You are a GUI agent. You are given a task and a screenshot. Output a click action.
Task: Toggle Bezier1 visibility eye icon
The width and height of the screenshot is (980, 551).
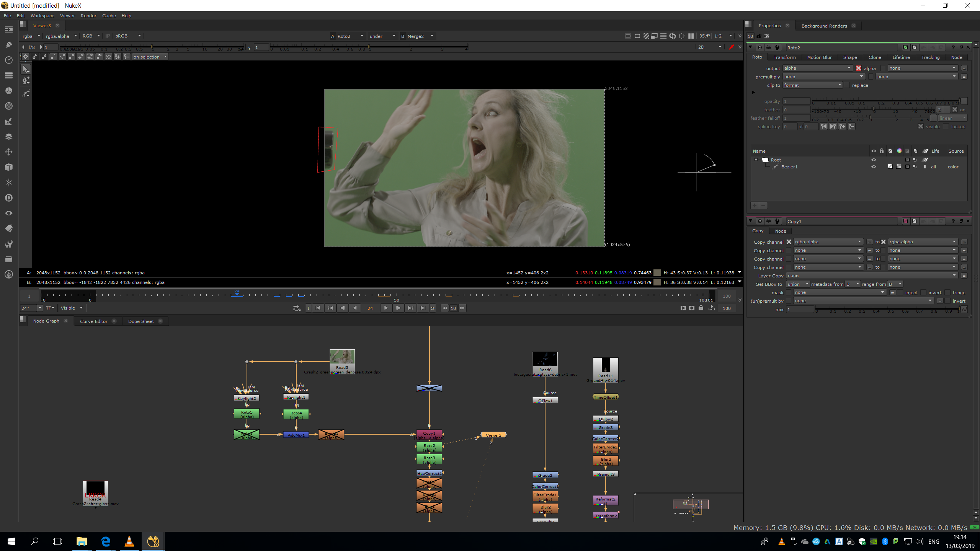[874, 167]
